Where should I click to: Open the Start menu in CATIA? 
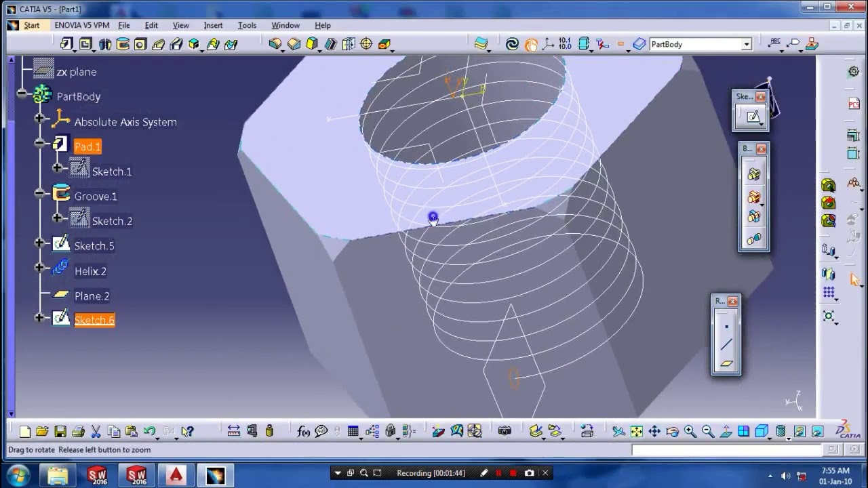pos(31,25)
